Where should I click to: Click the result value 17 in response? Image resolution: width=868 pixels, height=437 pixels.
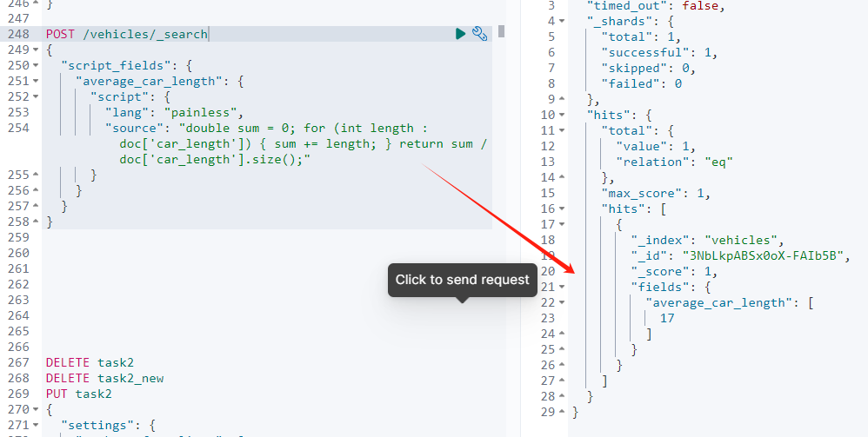pos(667,318)
